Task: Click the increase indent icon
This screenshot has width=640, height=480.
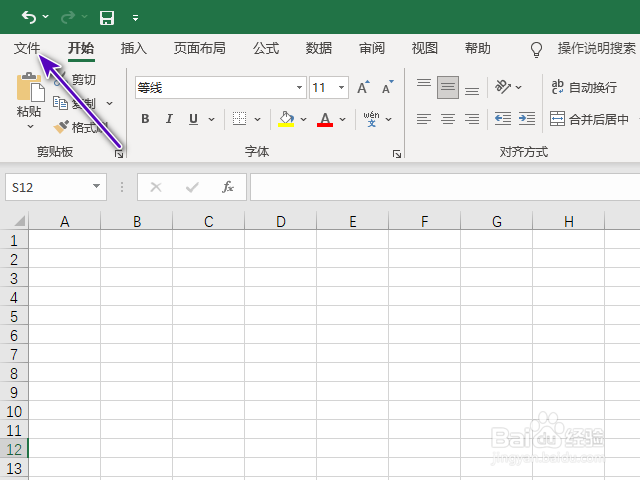Action: [x=527, y=119]
